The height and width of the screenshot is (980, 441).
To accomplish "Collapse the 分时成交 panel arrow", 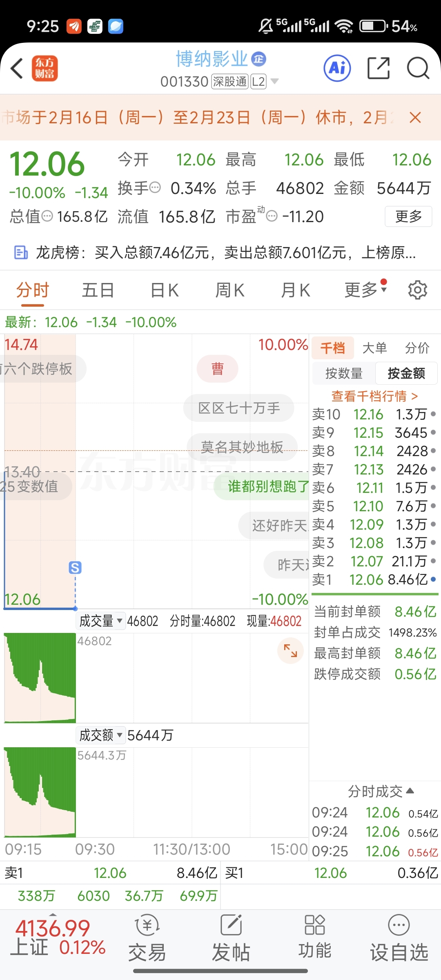I will coord(410,791).
